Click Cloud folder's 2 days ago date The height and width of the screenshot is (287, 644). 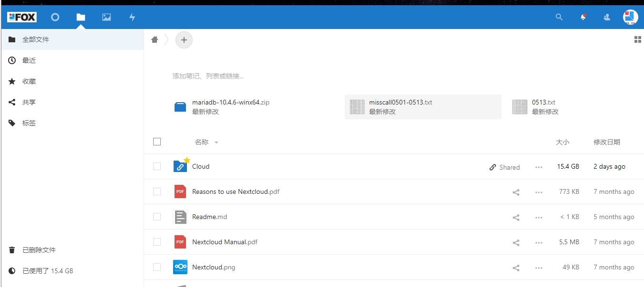pos(609,166)
